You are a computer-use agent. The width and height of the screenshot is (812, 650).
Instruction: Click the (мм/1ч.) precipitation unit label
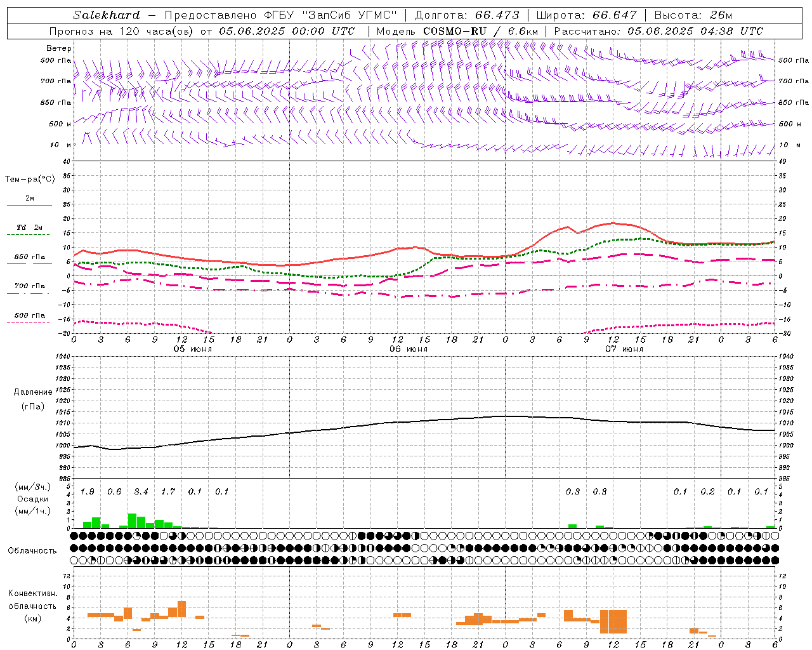click(x=33, y=511)
